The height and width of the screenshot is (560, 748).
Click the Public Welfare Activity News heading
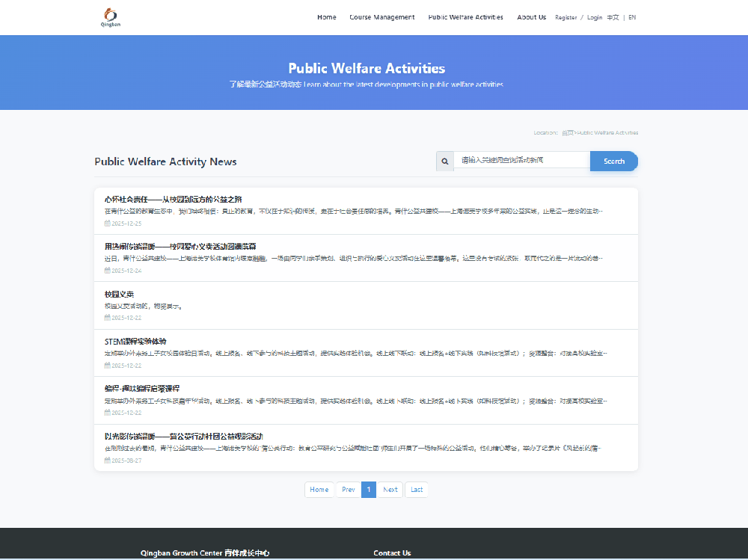point(165,161)
